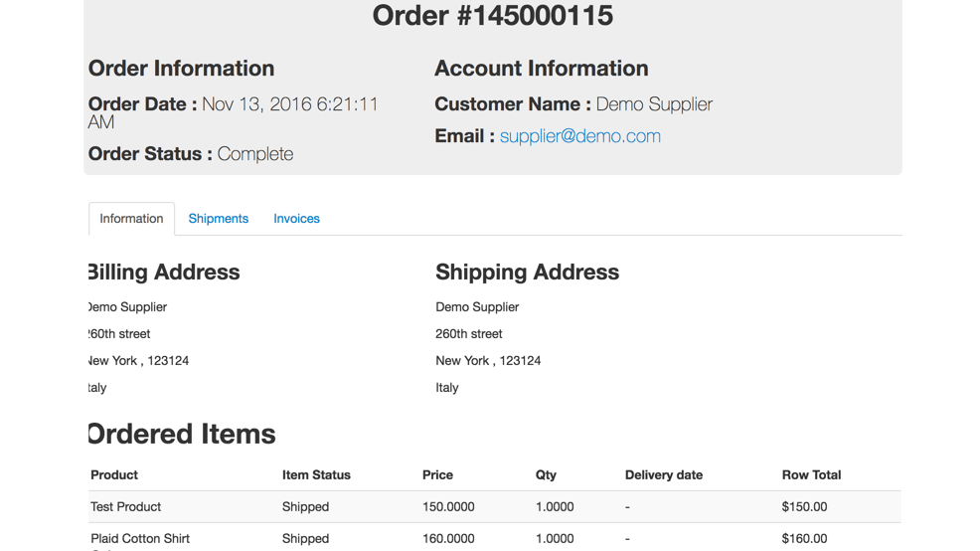Viewport: 980px width, 551px height.
Task: Click the Order #145000115 heading
Action: [492, 16]
